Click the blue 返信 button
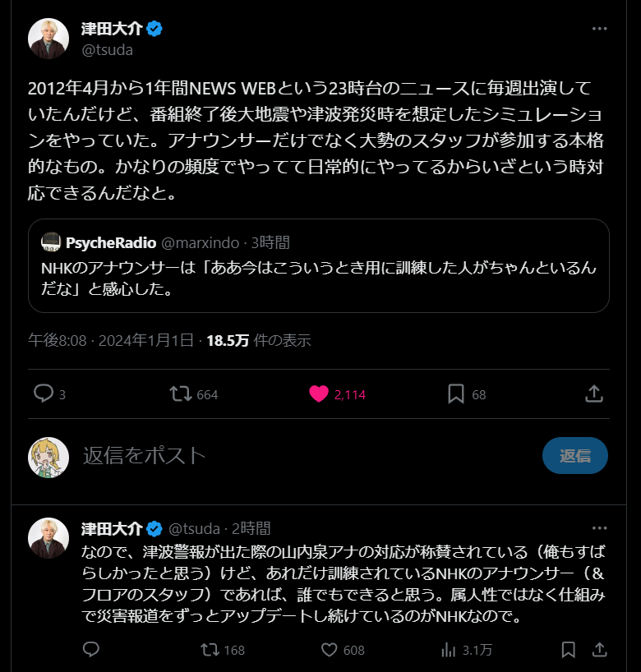This screenshot has width=641, height=672. click(574, 456)
